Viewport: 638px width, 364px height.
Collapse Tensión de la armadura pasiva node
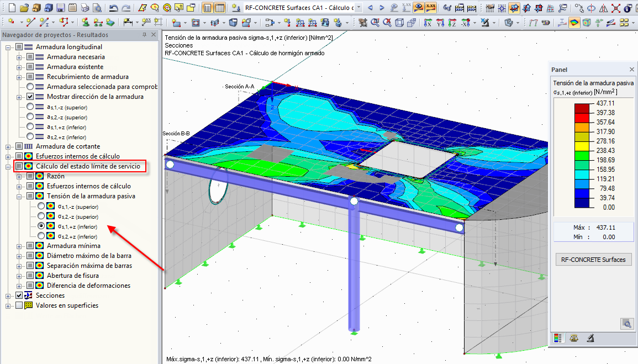pos(19,196)
